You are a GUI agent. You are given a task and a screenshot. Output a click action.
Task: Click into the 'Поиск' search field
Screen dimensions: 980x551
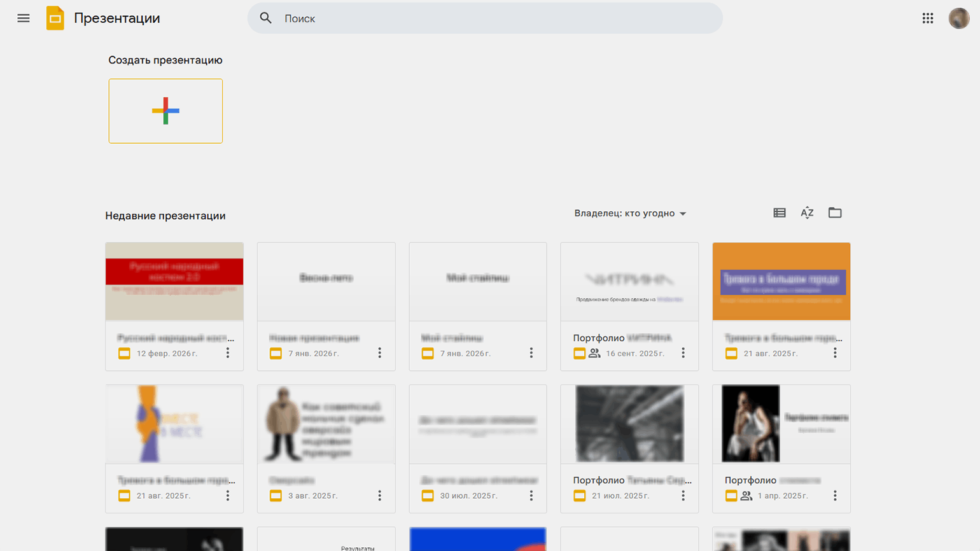(496, 18)
